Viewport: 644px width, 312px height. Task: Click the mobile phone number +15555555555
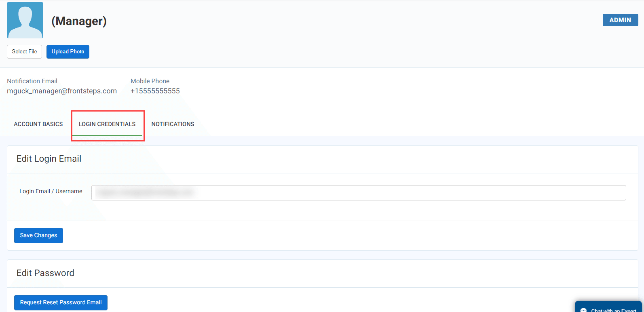pyautogui.click(x=155, y=91)
